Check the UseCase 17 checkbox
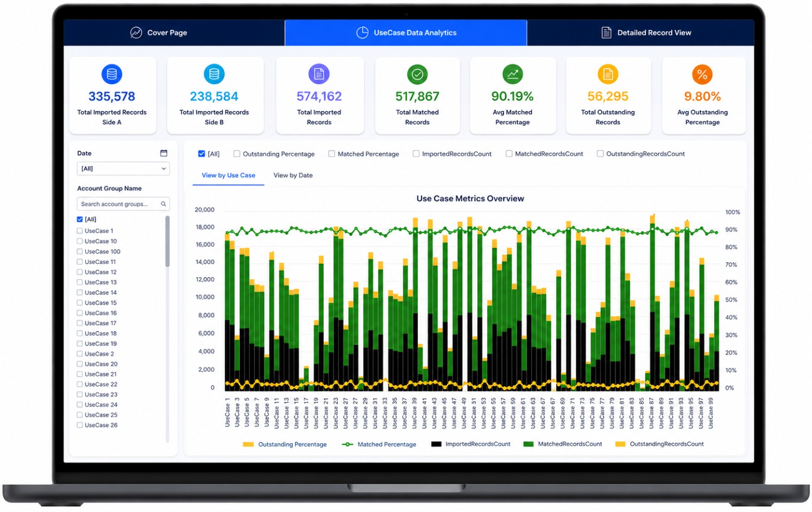This screenshot has width=812, height=512. pyautogui.click(x=80, y=323)
